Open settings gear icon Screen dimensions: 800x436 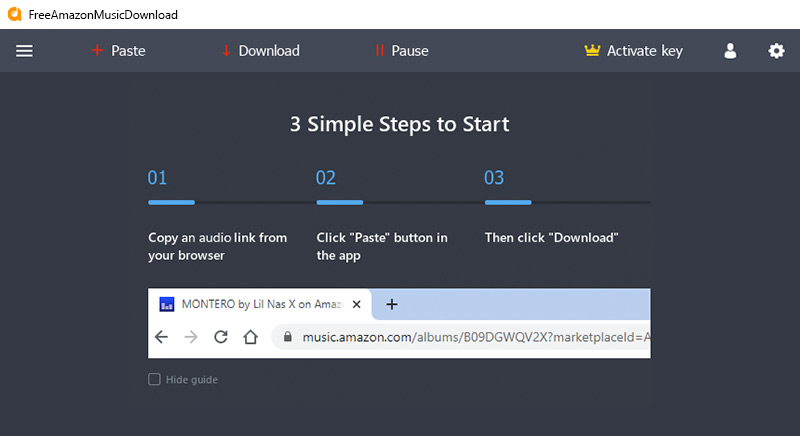[x=776, y=51]
